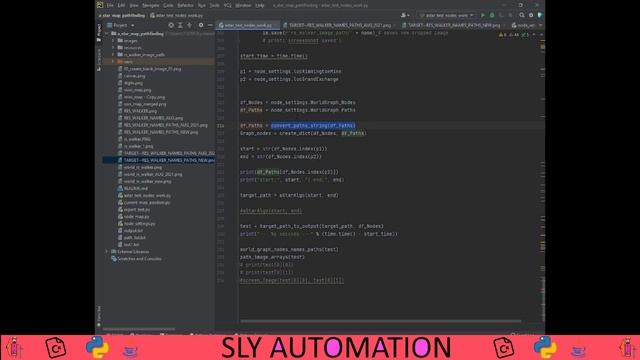Open the View menu
Screen dimensions: 640x360
pos(134,5)
